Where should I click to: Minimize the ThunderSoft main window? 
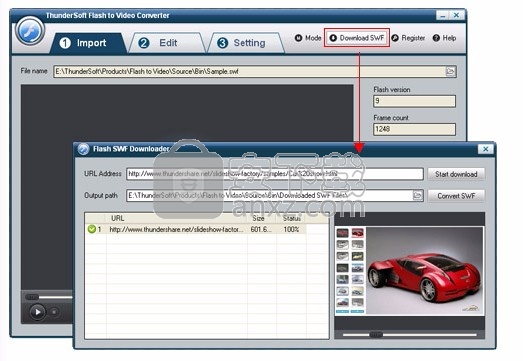coord(443,15)
